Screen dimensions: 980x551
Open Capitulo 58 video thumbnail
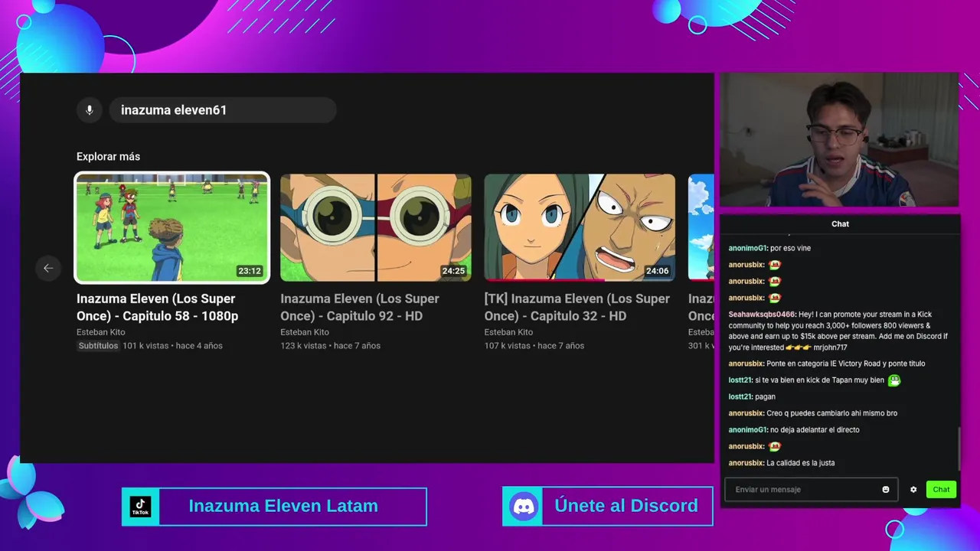click(172, 227)
